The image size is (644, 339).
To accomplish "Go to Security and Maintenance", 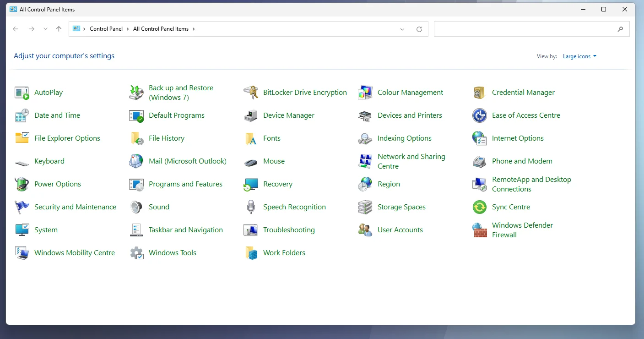I will tap(75, 207).
